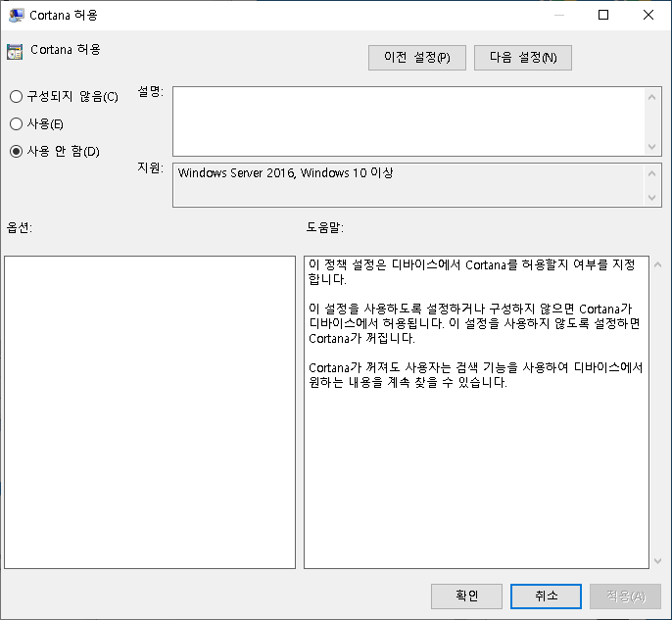Viewport: 672px width, 620px height.
Task: Go to 이전 설정(P) previous setting
Action: (x=417, y=58)
